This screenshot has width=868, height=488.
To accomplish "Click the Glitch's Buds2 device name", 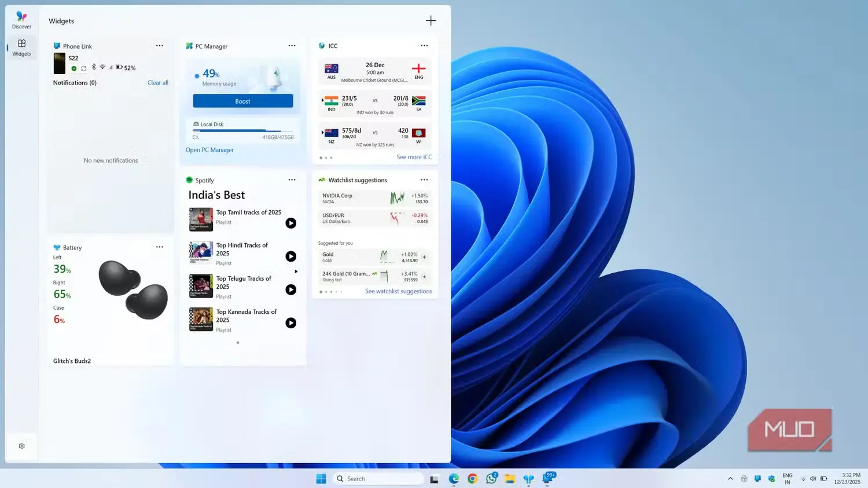I will click(72, 361).
